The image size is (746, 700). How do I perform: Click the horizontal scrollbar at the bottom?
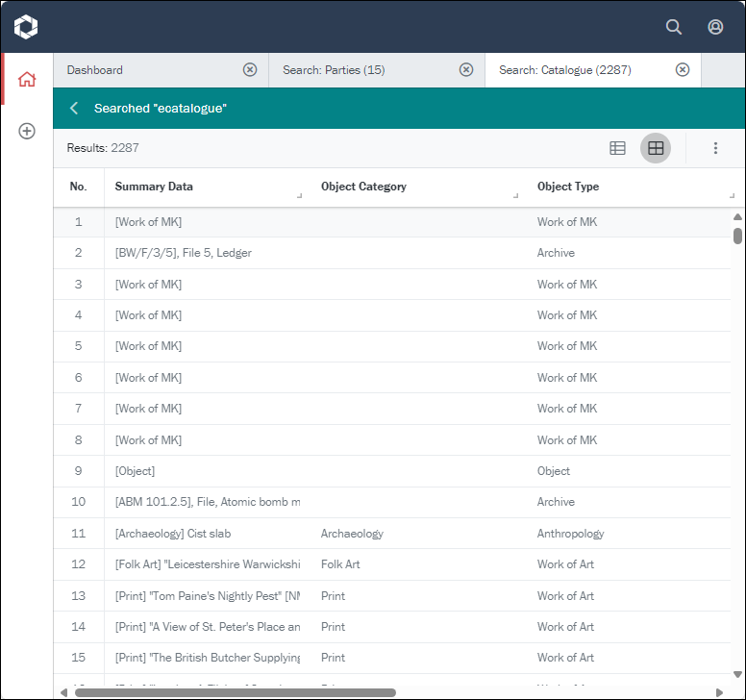236,691
